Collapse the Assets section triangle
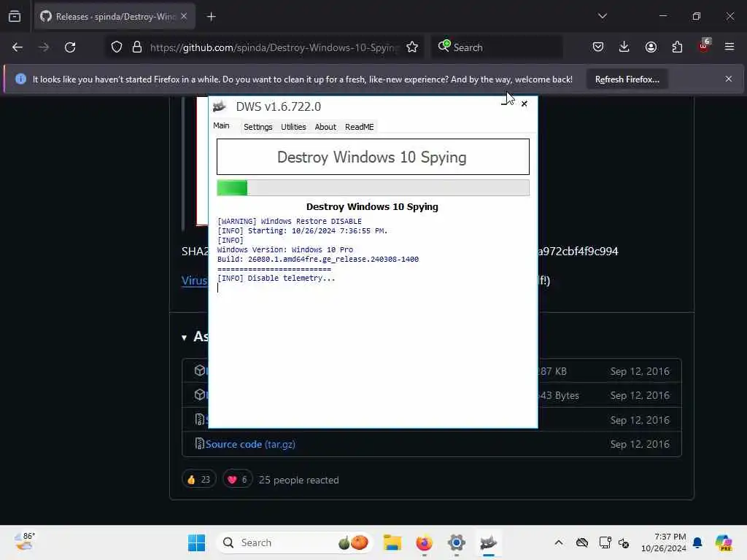Viewport: 747px width, 560px height. pyautogui.click(x=185, y=338)
